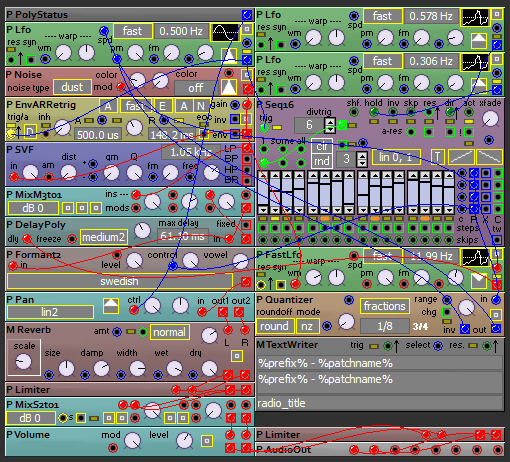The image size is (510, 462).
Task: Click the 1/8 value in Quantizer
Action: pos(385,326)
